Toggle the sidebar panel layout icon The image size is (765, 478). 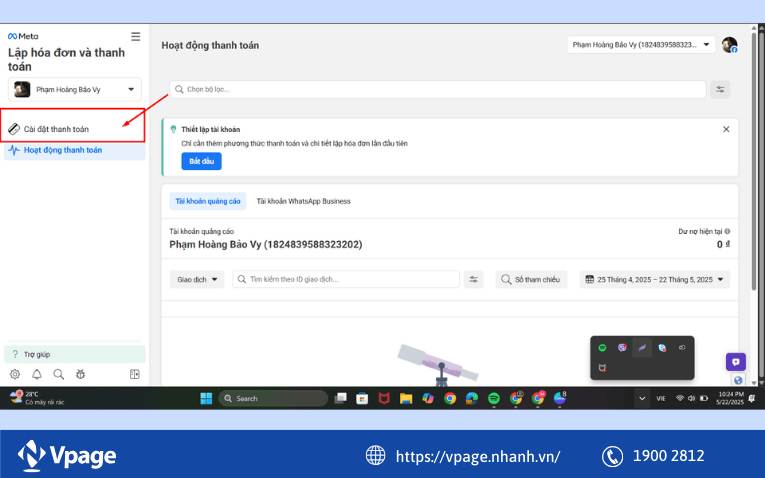coord(135,374)
